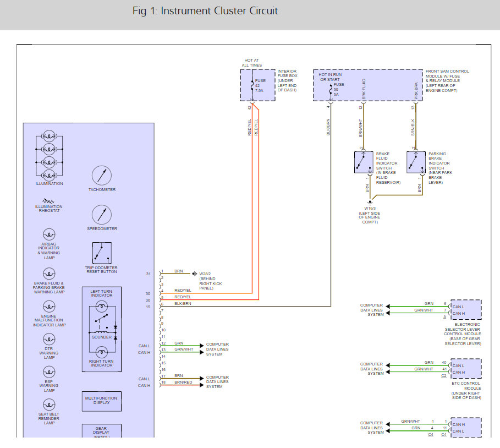Click Fuse 50 in the front SAM module
Screen dimensions: 500x448
[329, 88]
